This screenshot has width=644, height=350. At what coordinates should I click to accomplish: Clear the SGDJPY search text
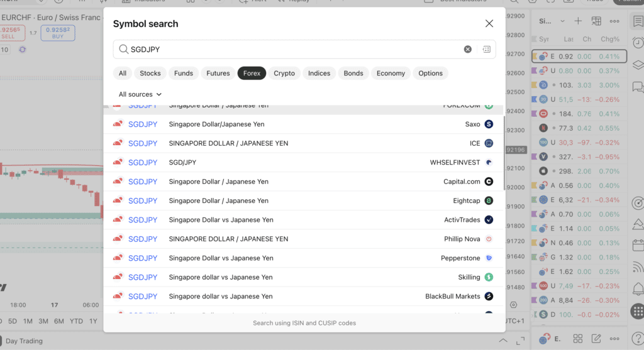point(467,49)
